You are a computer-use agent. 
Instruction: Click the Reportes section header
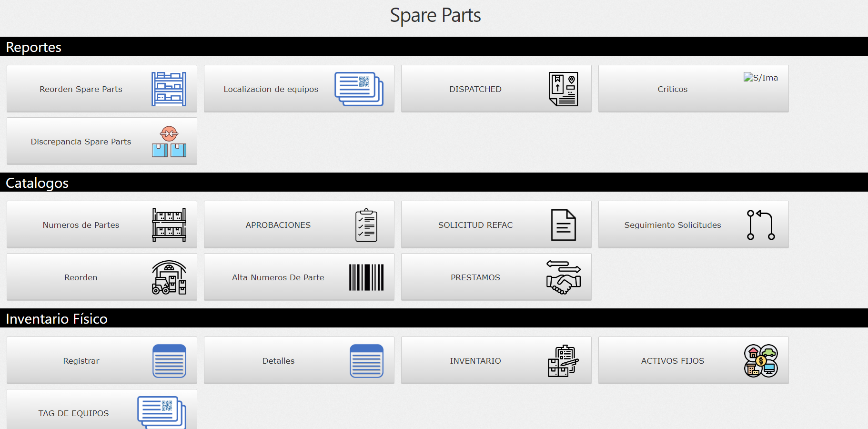[x=33, y=47]
